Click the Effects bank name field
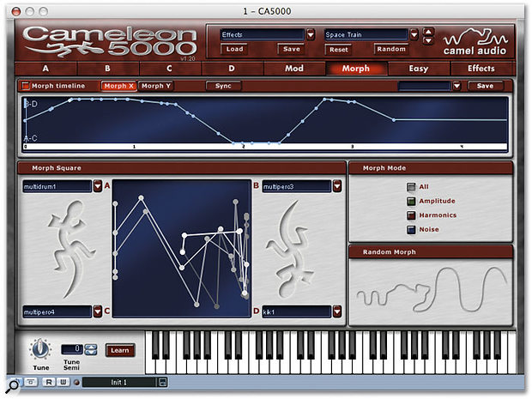 (x=263, y=34)
